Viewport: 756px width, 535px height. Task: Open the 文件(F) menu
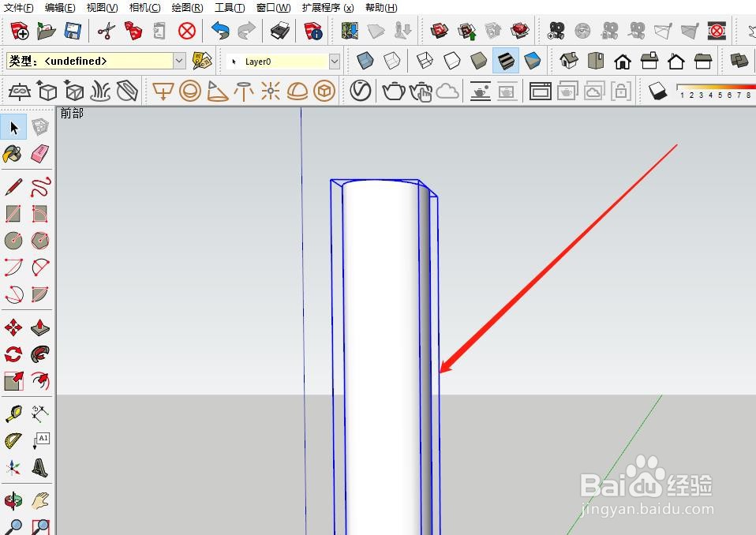pyautogui.click(x=19, y=8)
